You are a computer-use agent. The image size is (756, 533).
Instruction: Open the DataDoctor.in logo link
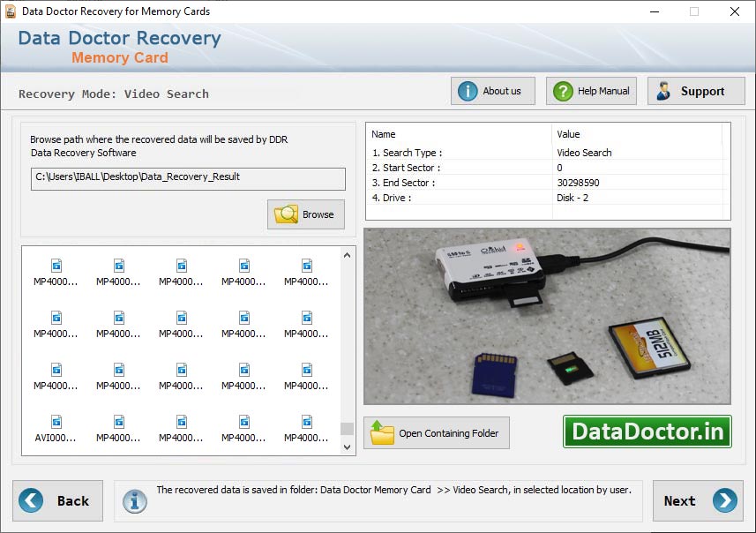coord(647,432)
